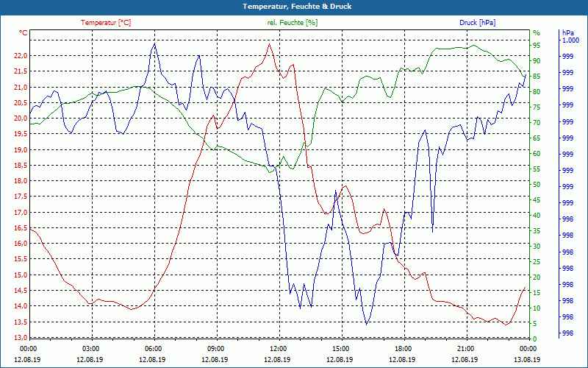Click the '21,5' temperature axis value
Viewport: 588px width, 368px height.
pyautogui.click(x=21, y=71)
